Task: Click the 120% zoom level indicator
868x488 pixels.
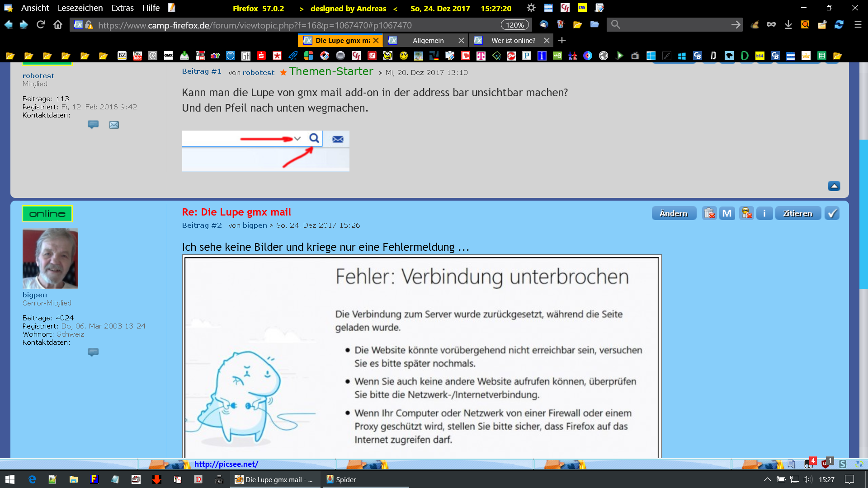Action: coord(514,25)
